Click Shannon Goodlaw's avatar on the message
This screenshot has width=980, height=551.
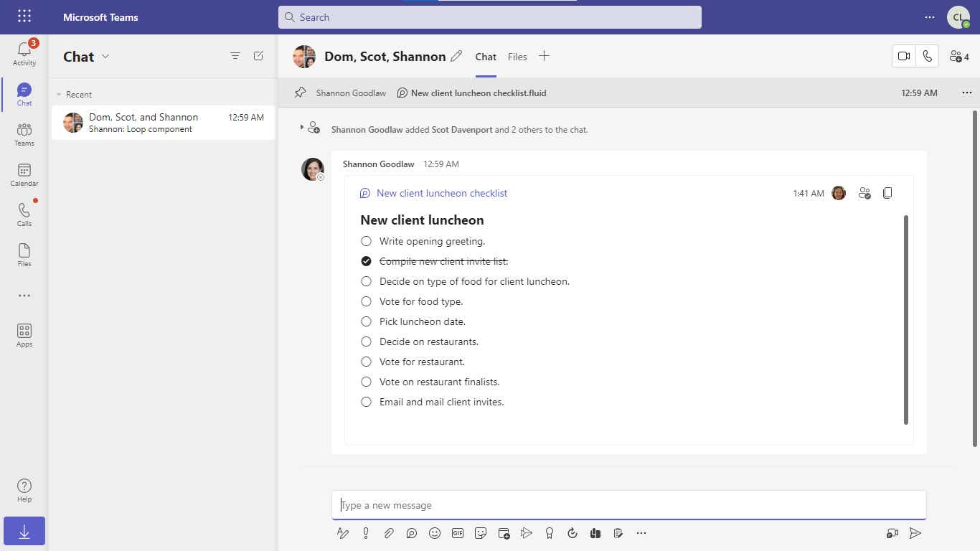tap(313, 169)
